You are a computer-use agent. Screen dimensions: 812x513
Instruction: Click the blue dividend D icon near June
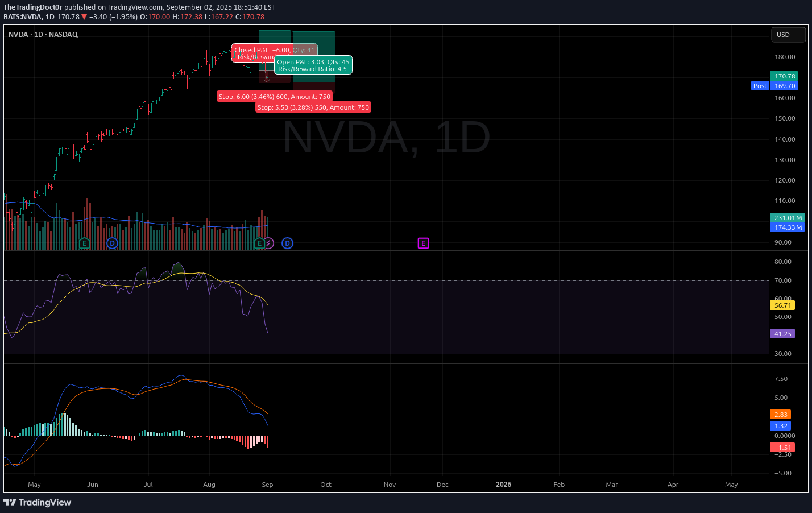(x=112, y=243)
